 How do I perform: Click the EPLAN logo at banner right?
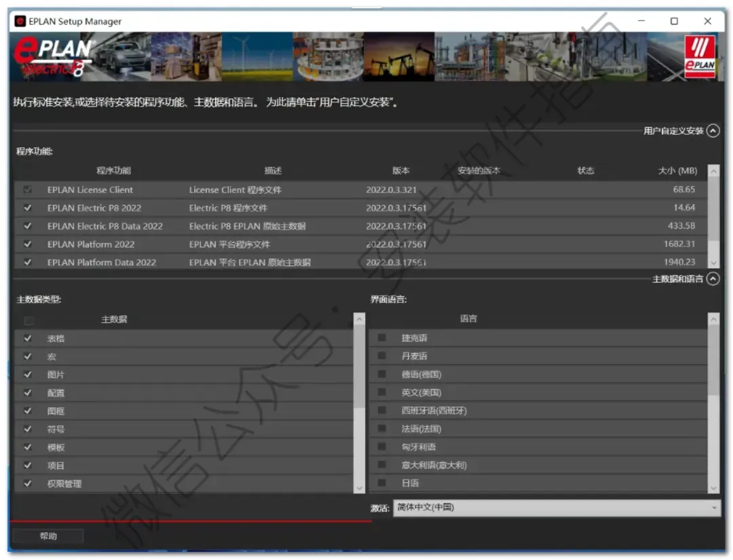tap(700, 56)
